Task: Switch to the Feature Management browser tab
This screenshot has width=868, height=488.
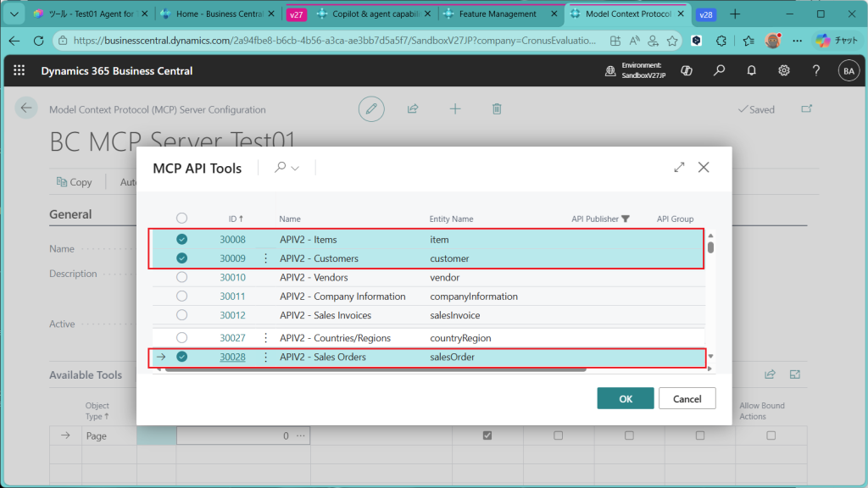Action: point(500,14)
